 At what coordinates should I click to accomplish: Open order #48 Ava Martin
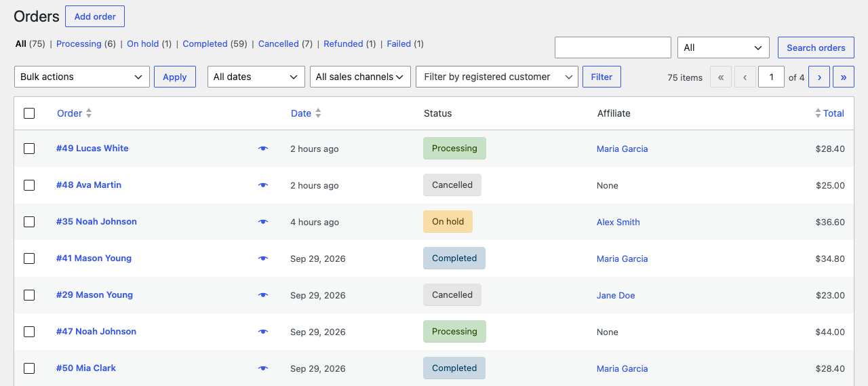click(89, 185)
